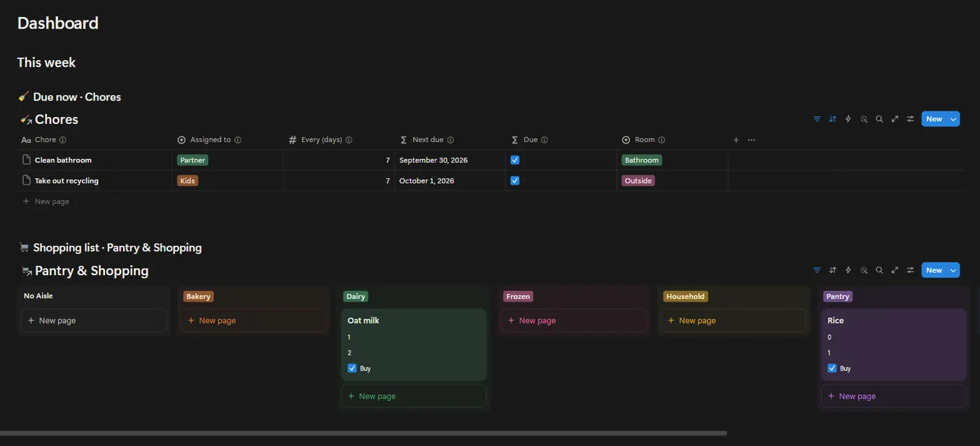The image size is (980, 446).
Task: Click info icon beside Next due header
Action: pos(450,140)
